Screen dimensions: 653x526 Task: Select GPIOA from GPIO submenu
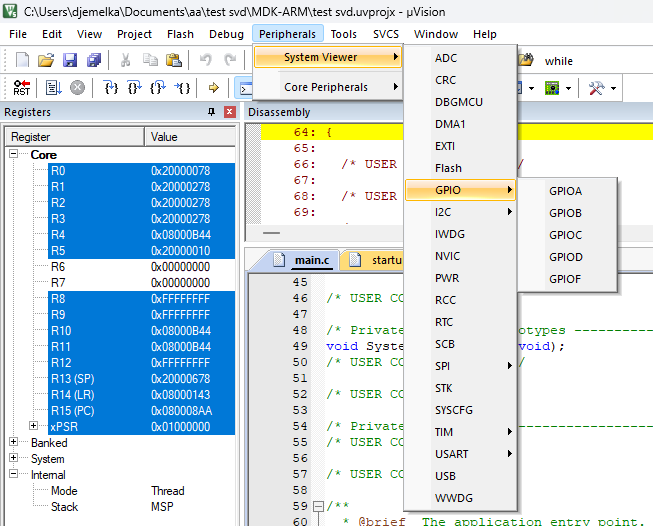tap(567, 191)
